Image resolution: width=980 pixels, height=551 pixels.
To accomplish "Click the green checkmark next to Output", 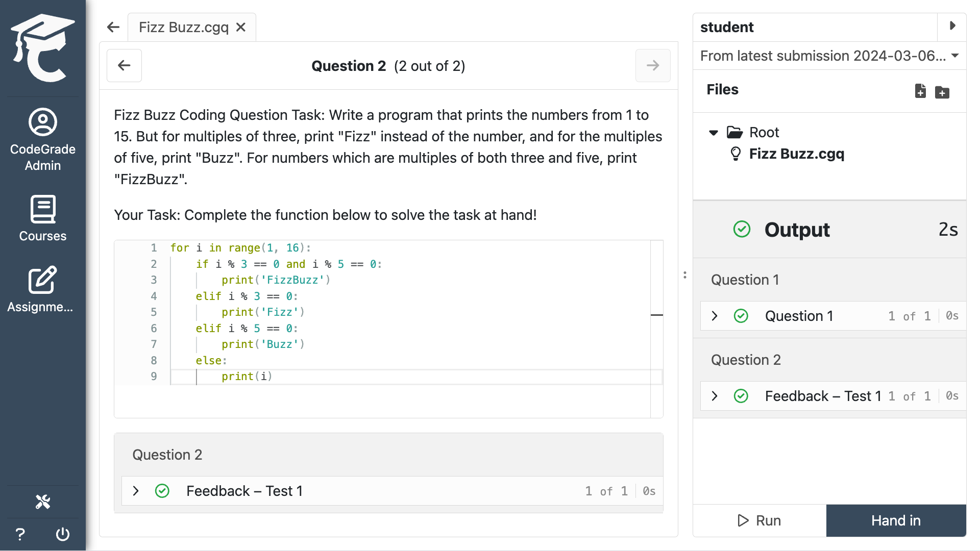I will click(741, 229).
